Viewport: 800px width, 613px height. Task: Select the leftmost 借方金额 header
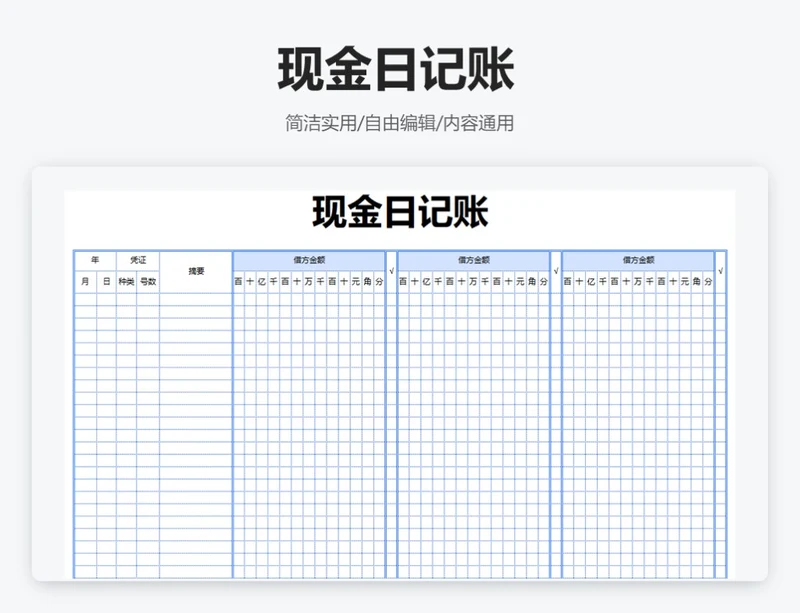(x=309, y=260)
